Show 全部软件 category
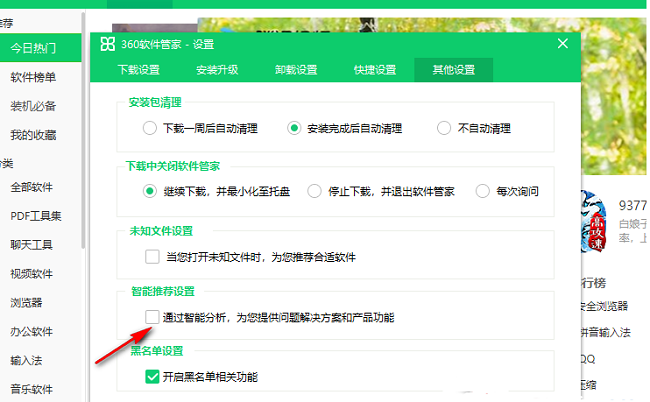Image resolution: width=650 pixels, height=402 pixels. click(x=32, y=187)
